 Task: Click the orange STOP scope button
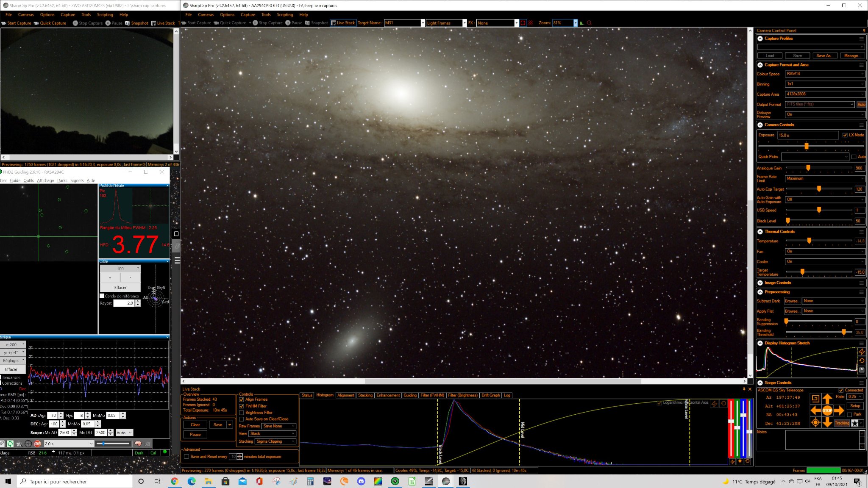tap(827, 410)
